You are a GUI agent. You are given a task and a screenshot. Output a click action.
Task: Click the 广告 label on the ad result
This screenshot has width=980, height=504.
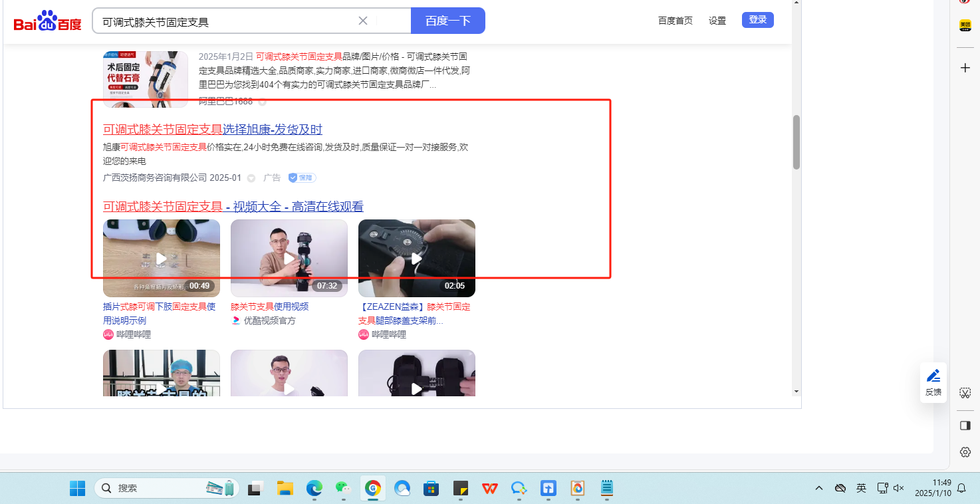272,178
